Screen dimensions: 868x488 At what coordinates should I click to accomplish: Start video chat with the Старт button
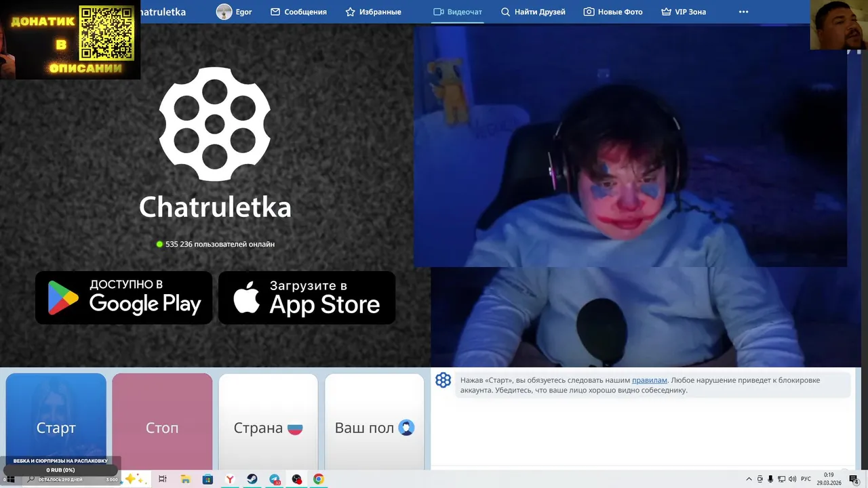click(x=56, y=422)
